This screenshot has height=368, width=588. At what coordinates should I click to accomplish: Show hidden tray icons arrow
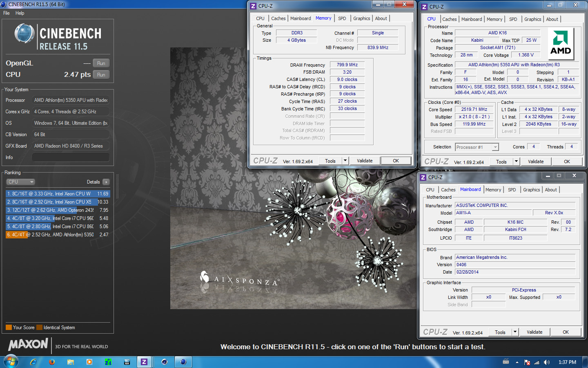coord(517,362)
